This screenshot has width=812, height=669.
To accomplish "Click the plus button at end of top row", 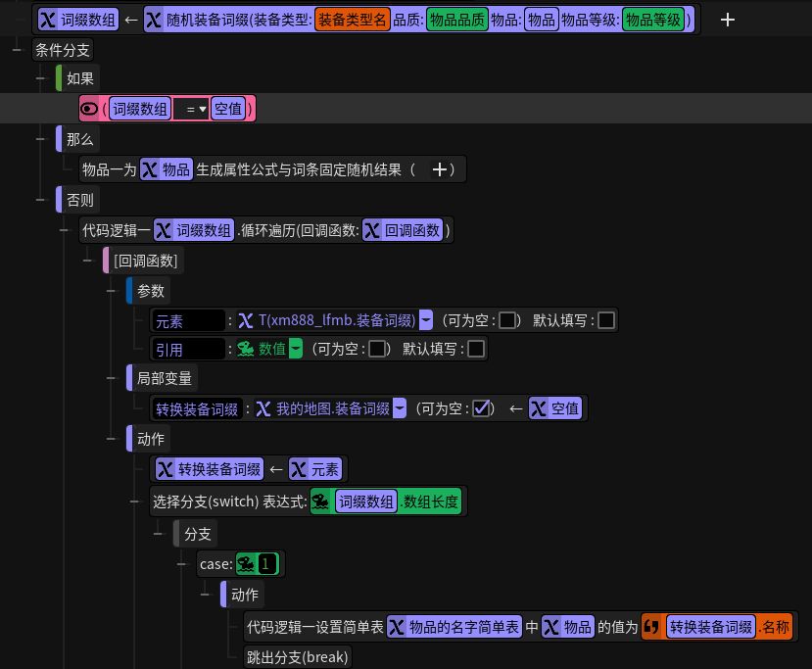I will (x=728, y=20).
